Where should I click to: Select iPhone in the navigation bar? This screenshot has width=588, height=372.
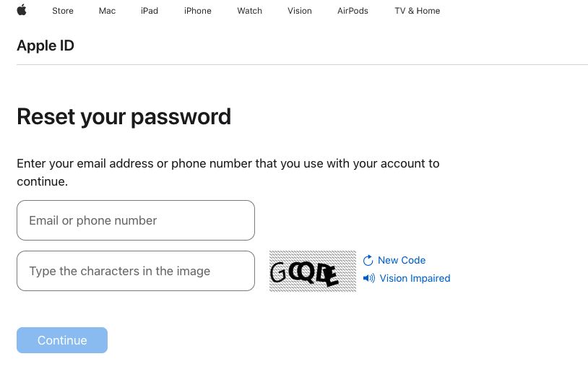click(x=198, y=11)
